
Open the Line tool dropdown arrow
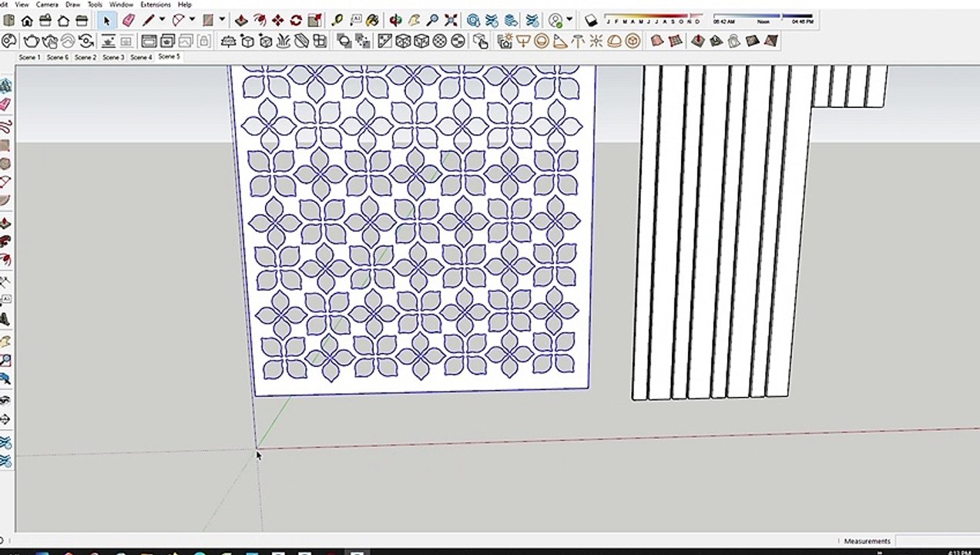click(162, 20)
